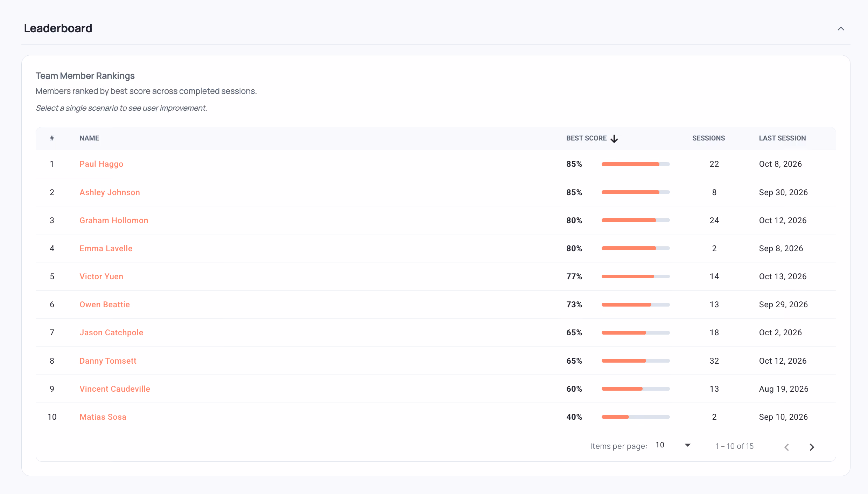Click the 'Team Member Rankings' heading

(x=85, y=76)
